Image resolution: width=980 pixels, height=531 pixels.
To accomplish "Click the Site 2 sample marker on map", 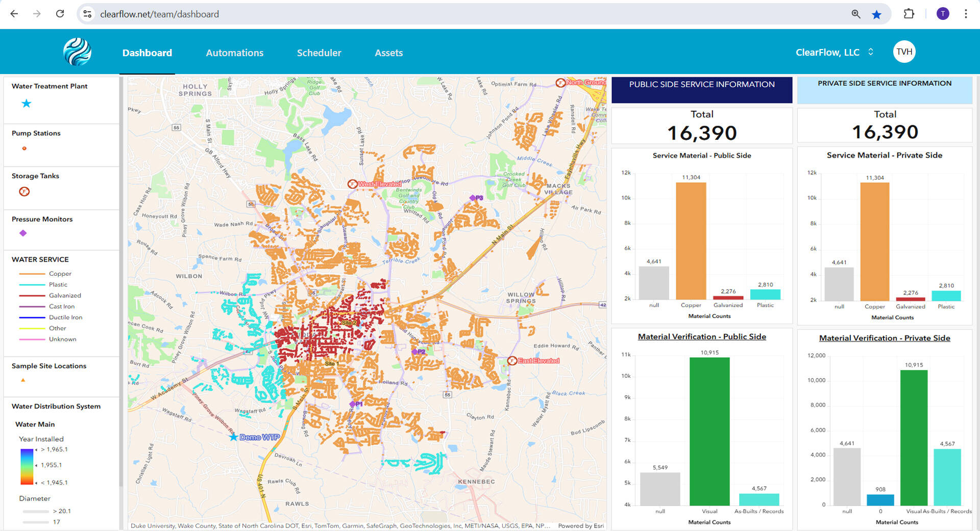I will click(348, 323).
